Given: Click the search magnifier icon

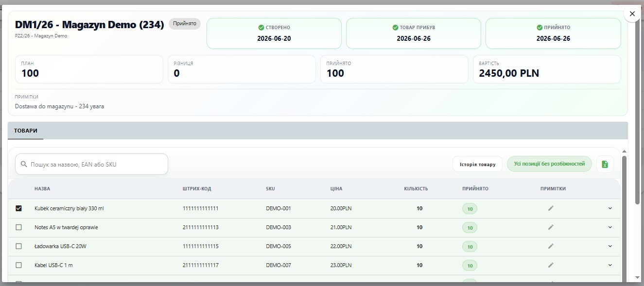Looking at the screenshot, I should [x=24, y=165].
